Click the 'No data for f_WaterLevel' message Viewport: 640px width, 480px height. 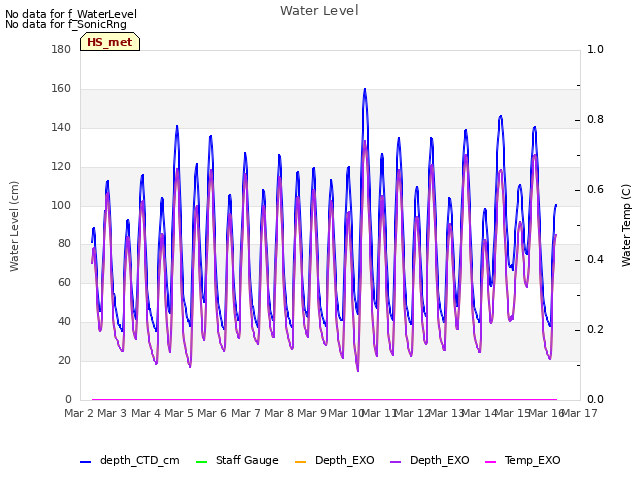pos(71,14)
